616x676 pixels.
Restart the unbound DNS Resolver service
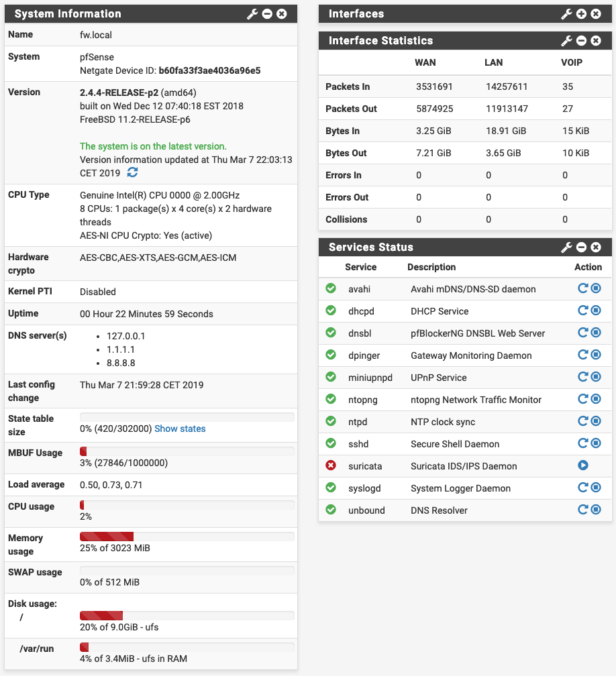(582, 510)
